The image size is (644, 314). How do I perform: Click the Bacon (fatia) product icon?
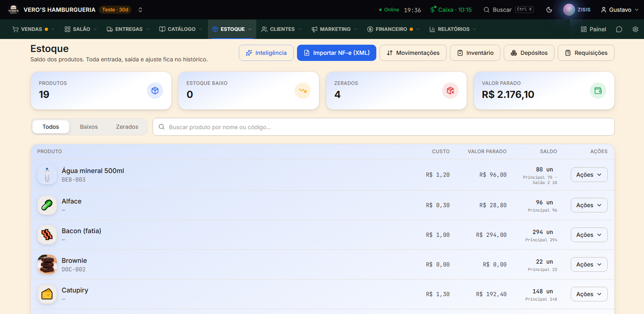(47, 235)
